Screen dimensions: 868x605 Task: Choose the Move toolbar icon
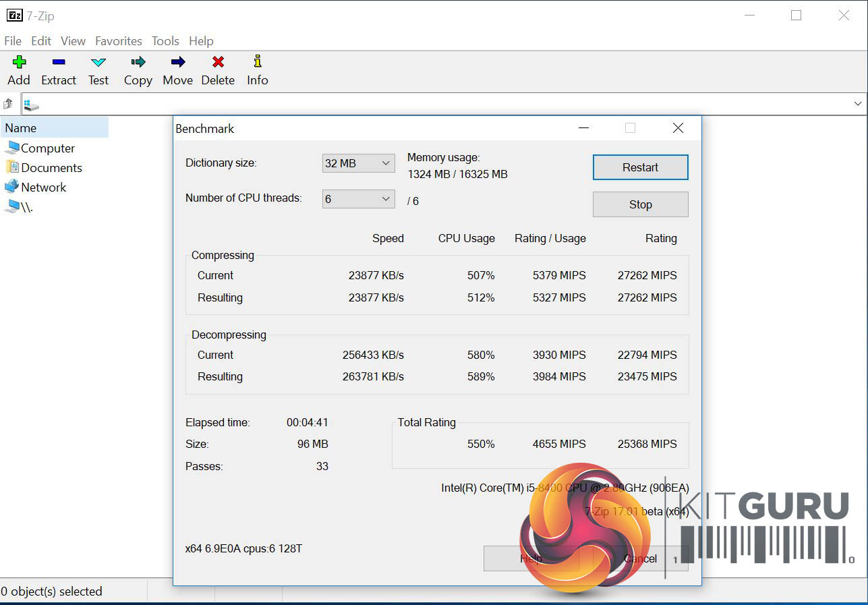click(177, 63)
